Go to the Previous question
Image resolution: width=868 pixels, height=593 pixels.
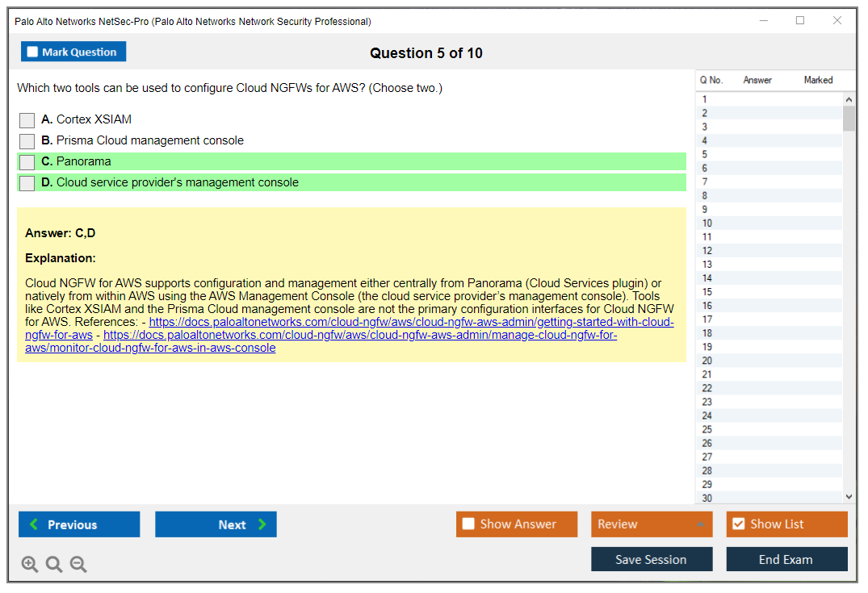(79, 524)
